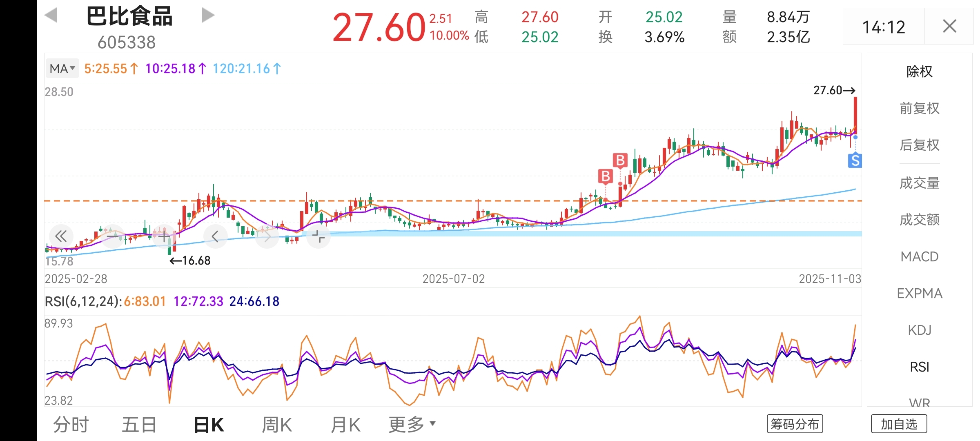The image size is (980, 441).
Task: Tap the blue S sell marker
Action: [x=855, y=160]
